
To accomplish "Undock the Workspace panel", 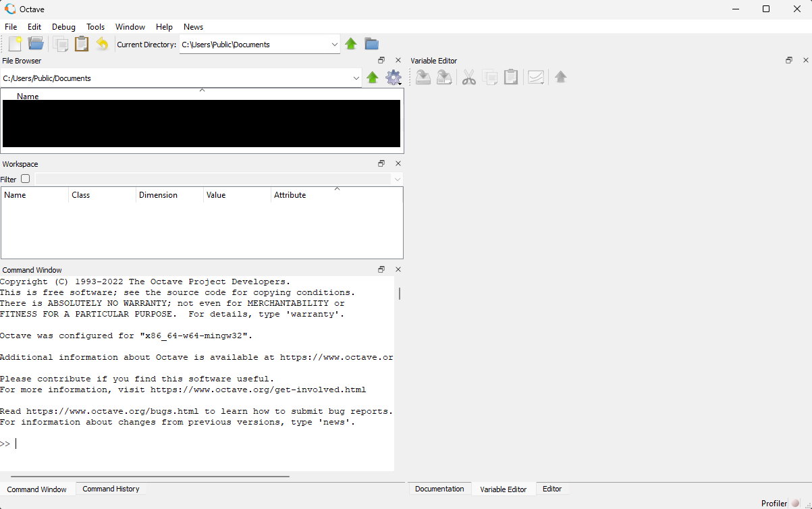I will (x=381, y=163).
